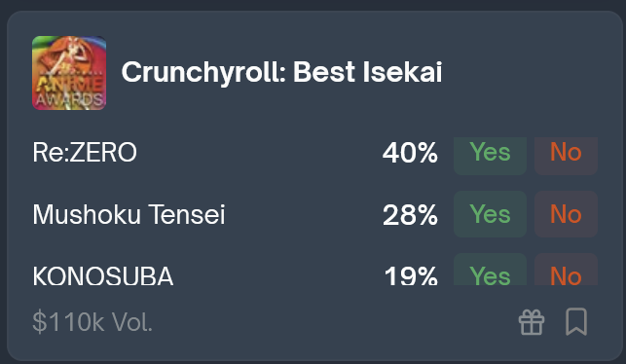
Task: Click the 40% odds for Re:ZERO
Action: click(x=410, y=153)
